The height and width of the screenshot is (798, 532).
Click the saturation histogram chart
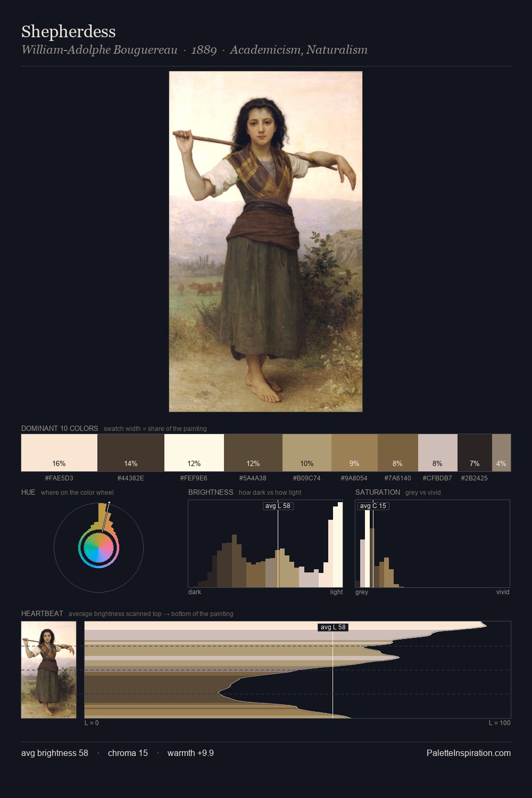[433, 544]
